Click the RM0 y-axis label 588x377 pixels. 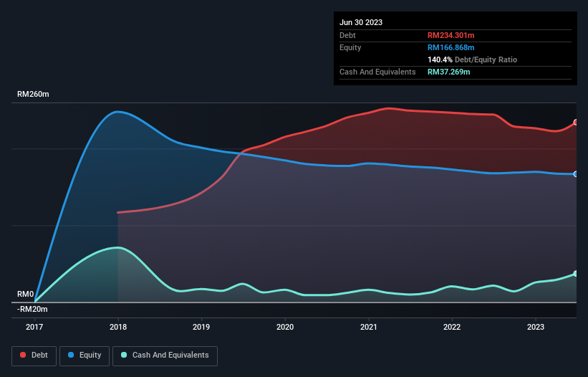coord(26,294)
